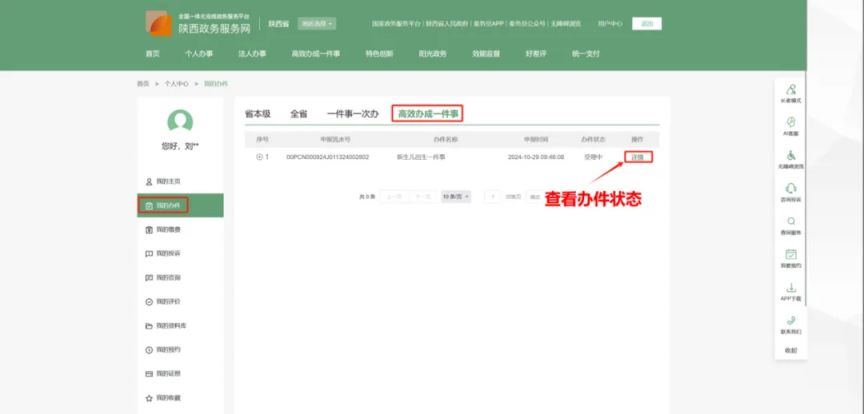The height and width of the screenshot is (414, 864).
Task: Click the 我的资料库 folder icon
Action: coord(149,326)
